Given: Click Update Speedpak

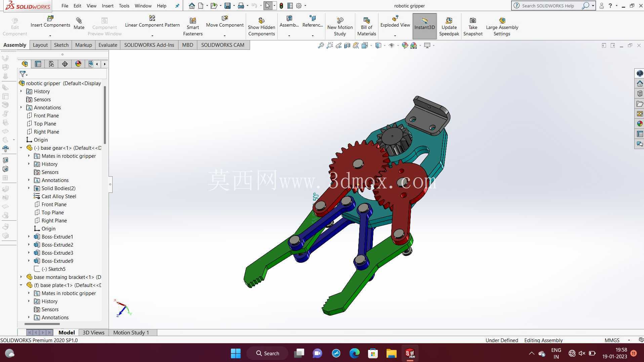Looking at the screenshot, I should (x=449, y=26).
